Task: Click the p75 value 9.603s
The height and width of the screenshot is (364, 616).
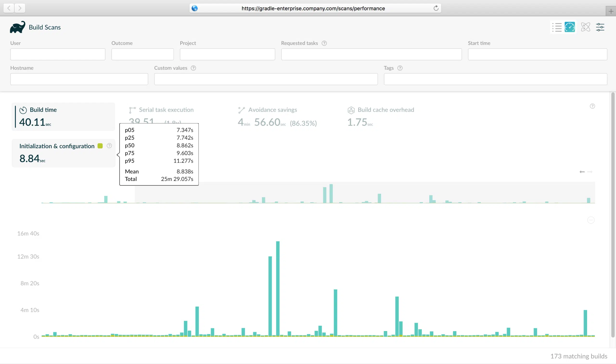Action: 185,153
